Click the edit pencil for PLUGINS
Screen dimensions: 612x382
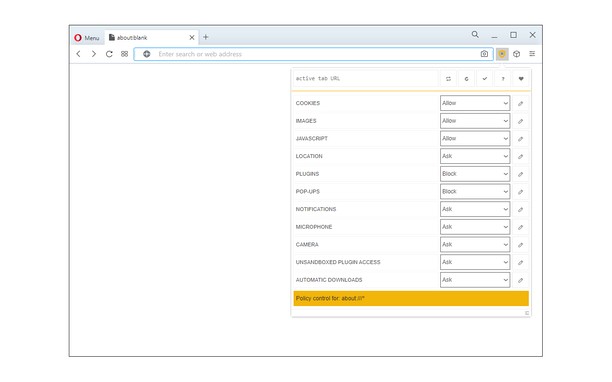pos(521,174)
